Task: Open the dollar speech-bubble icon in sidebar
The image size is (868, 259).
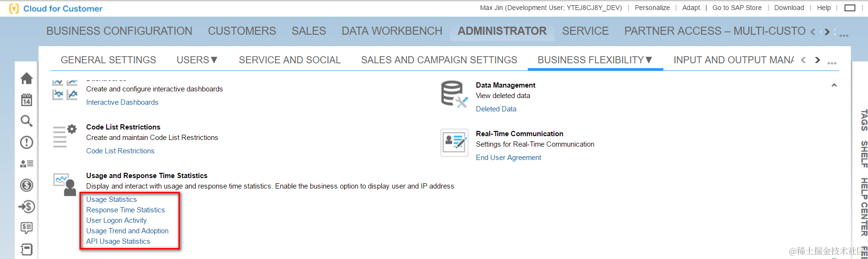Action: pos(27,228)
